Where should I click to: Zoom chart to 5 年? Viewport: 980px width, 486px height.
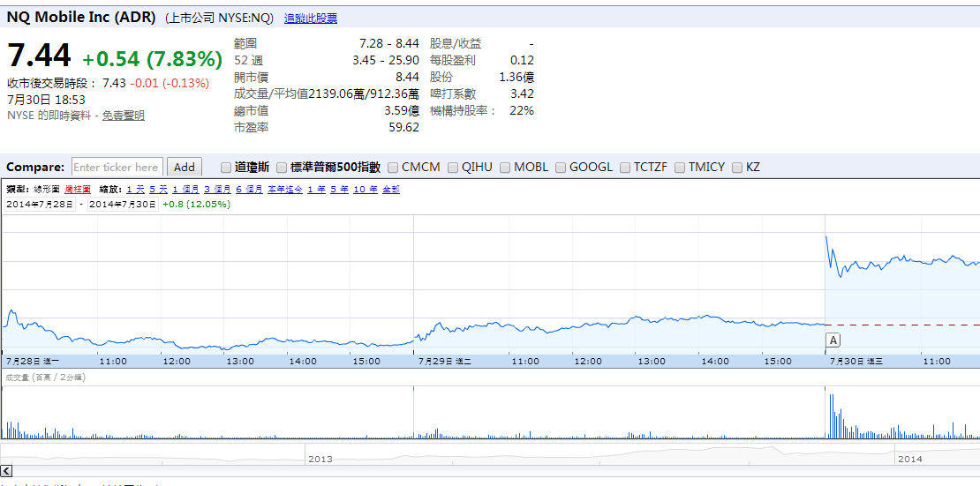click(x=339, y=190)
